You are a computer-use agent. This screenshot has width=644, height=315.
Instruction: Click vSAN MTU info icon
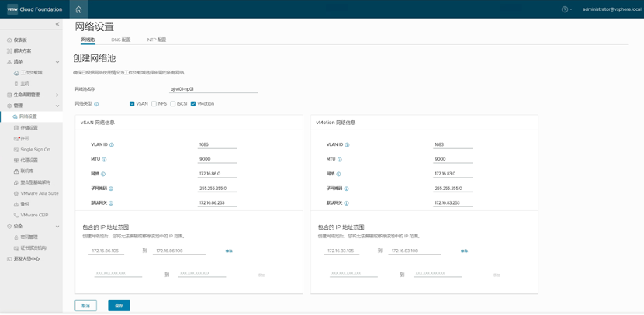coord(104,159)
